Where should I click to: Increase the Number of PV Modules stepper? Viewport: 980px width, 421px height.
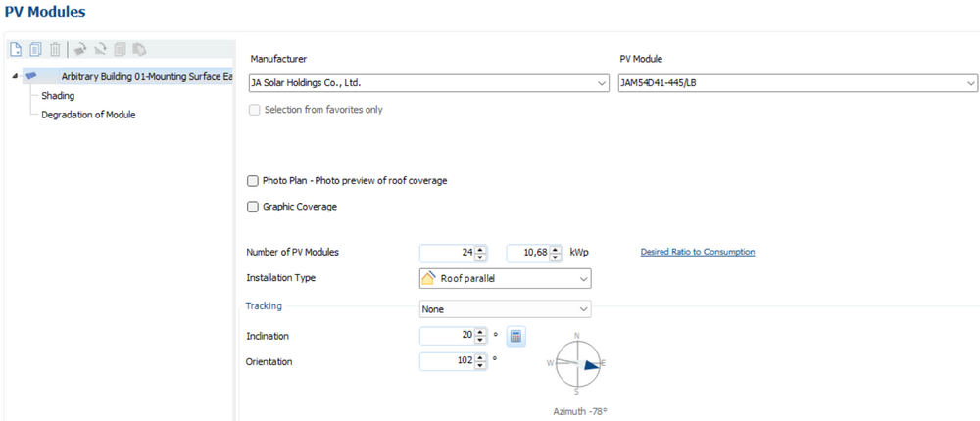[480, 249]
